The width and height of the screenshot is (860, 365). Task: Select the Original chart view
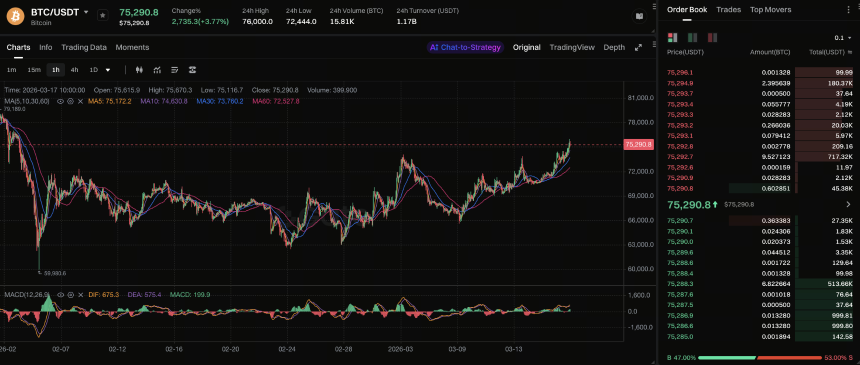pos(527,47)
